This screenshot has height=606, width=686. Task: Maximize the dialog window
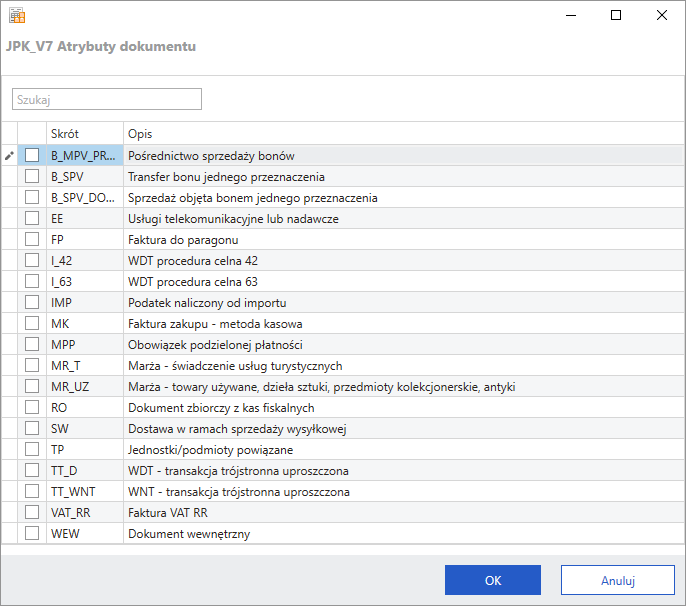point(615,15)
